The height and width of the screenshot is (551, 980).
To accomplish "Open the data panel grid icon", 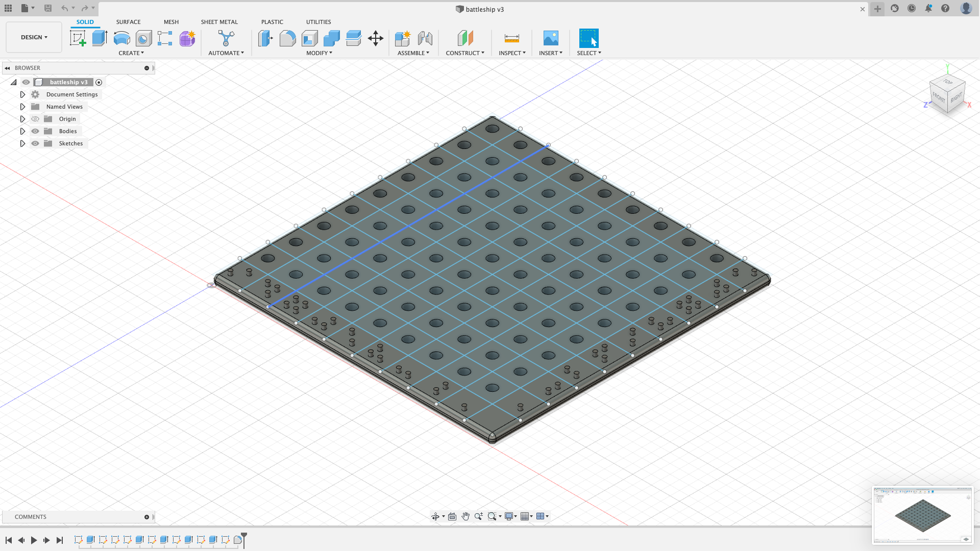I will pos(8,8).
